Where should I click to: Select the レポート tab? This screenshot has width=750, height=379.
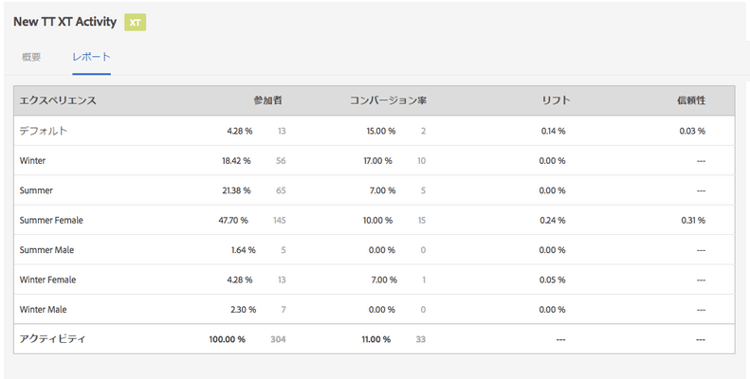(x=91, y=57)
